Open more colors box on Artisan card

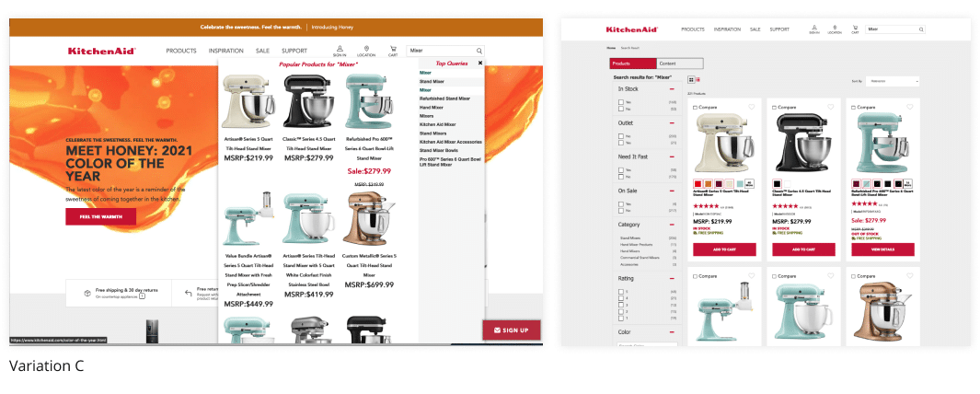tap(750, 184)
